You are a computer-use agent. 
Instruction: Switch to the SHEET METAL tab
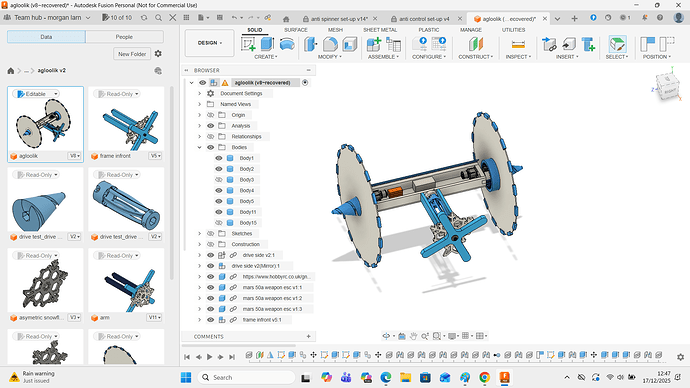[380, 30]
